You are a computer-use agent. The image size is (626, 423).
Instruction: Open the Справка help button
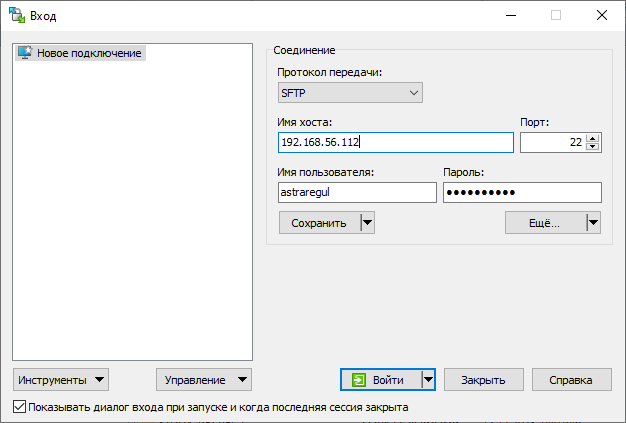(572, 380)
